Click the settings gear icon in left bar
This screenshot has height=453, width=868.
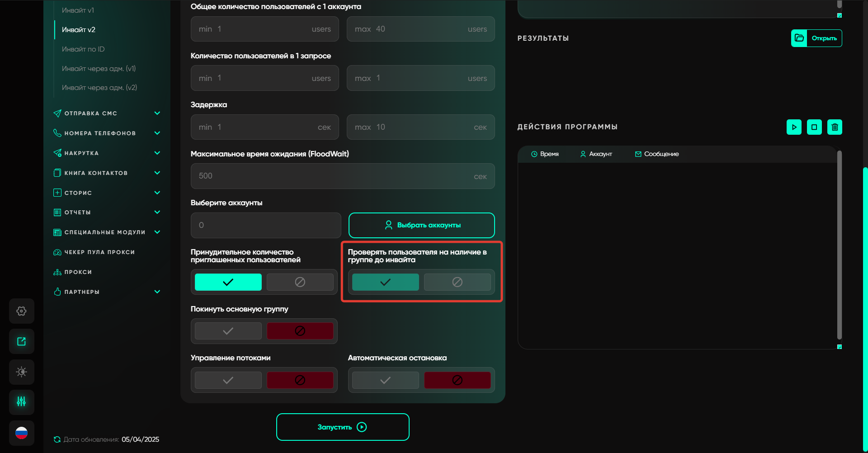pyautogui.click(x=21, y=311)
